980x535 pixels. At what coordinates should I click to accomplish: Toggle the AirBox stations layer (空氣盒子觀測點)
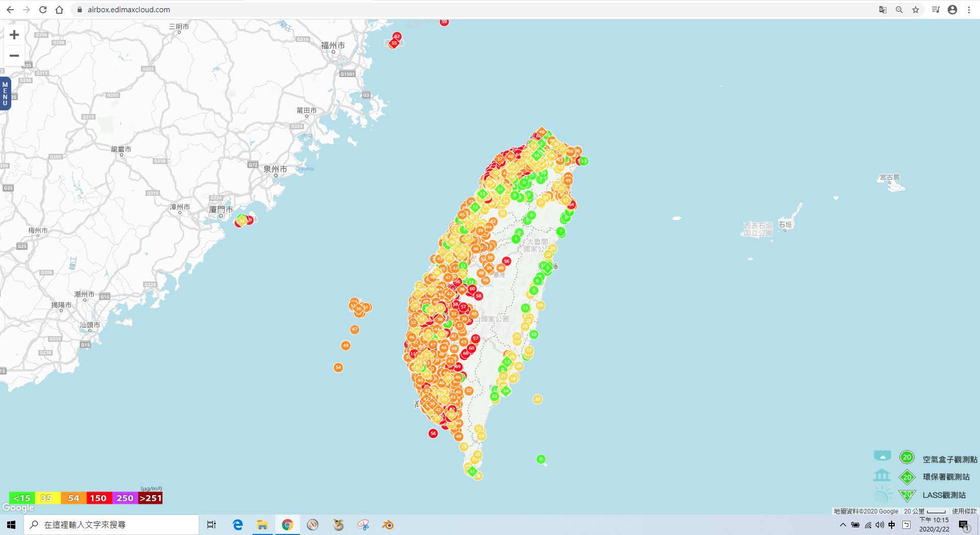click(907, 457)
